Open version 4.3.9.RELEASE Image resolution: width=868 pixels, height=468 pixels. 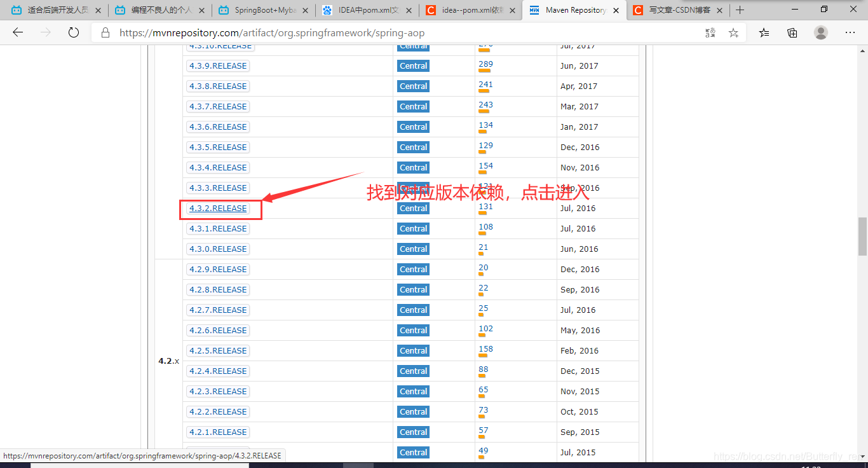(218, 65)
